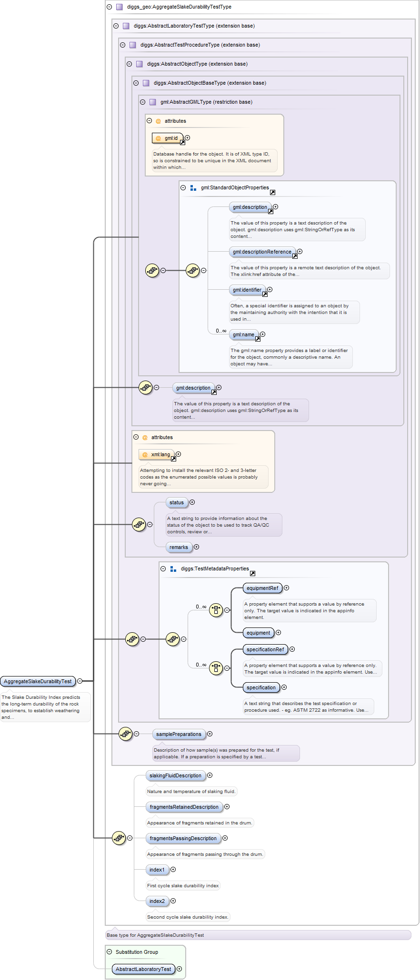Collapse the AggregateSlakeDurabilityTest root element
The image size is (420, 980).
(x=80, y=681)
